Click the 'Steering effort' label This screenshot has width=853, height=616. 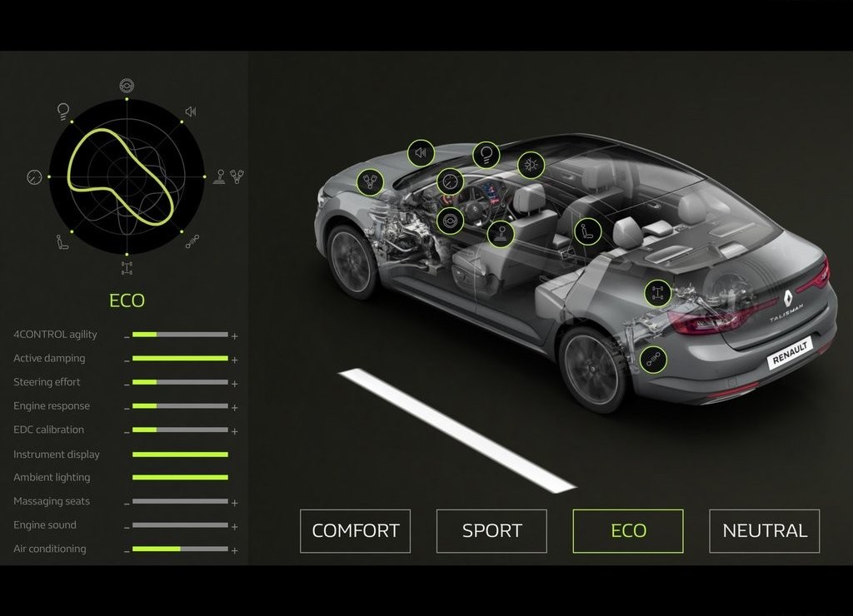coord(47,382)
